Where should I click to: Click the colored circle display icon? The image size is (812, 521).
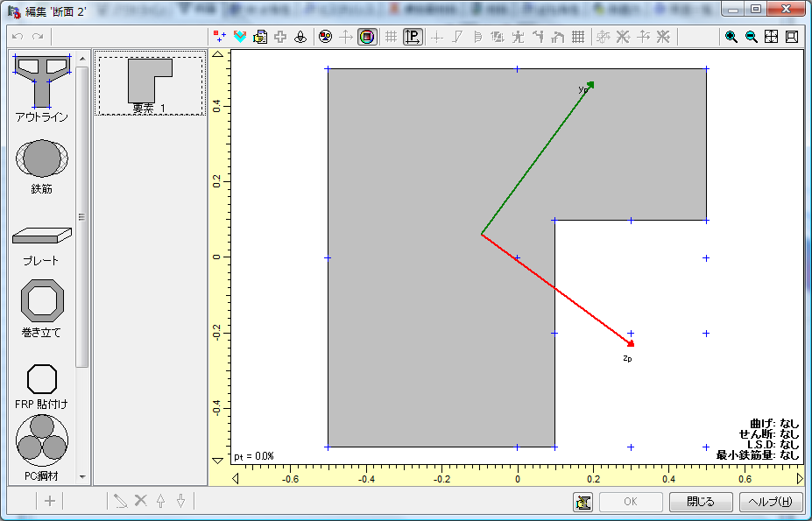coord(325,37)
